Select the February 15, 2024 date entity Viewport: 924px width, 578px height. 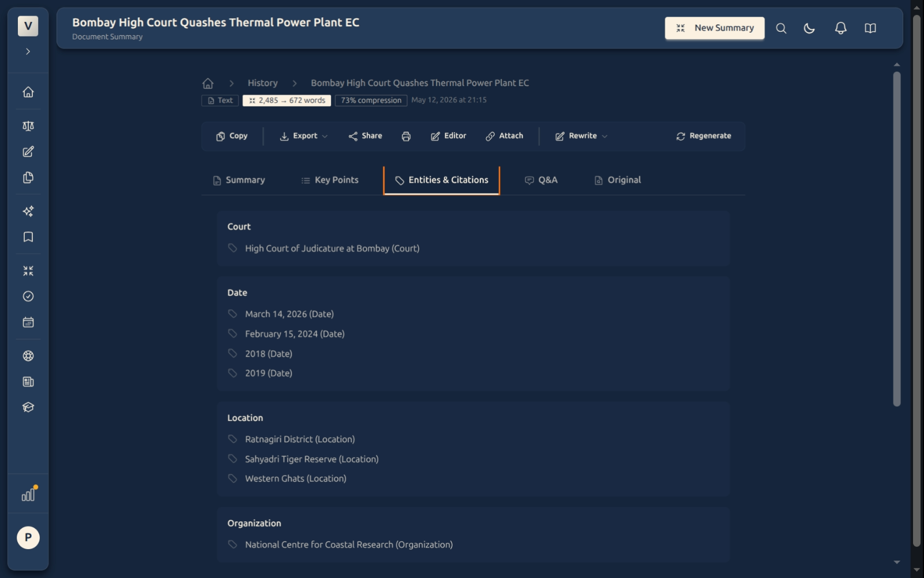[295, 334]
